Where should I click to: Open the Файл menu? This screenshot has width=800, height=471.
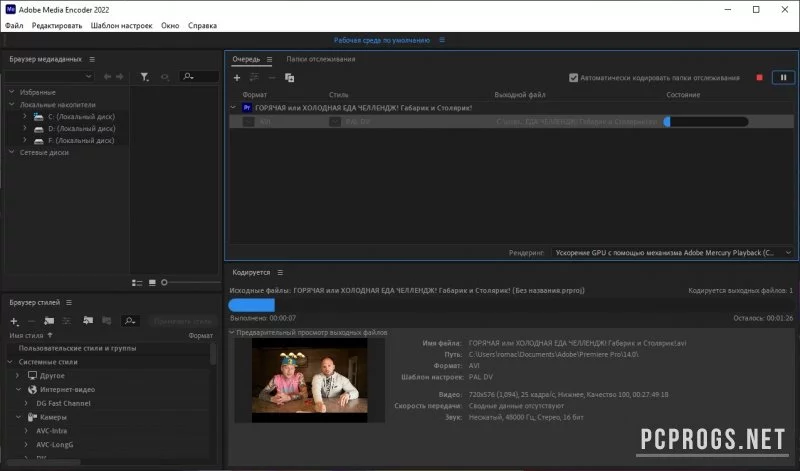click(x=14, y=26)
